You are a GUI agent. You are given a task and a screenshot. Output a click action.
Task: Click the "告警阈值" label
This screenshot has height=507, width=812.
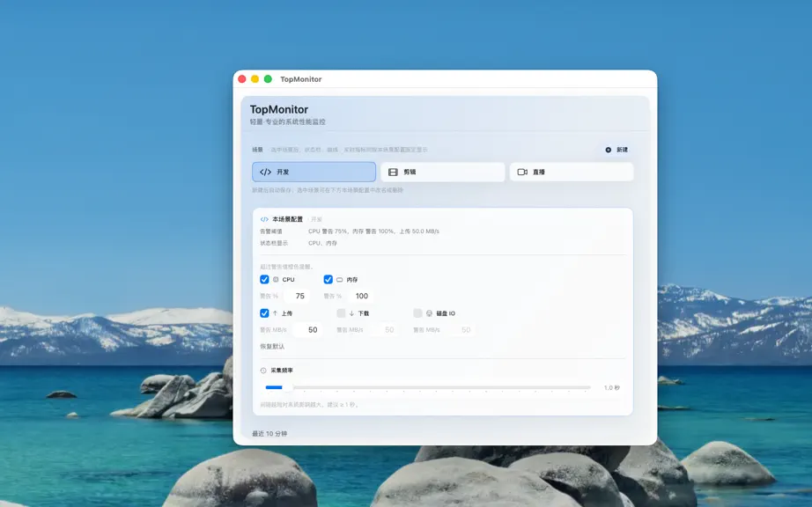click(x=271, y=231)
